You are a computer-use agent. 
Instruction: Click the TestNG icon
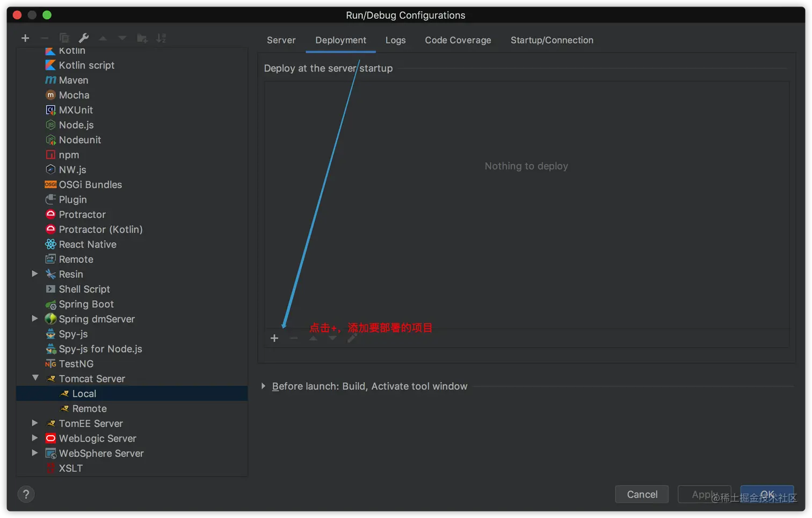click(50, 364)
